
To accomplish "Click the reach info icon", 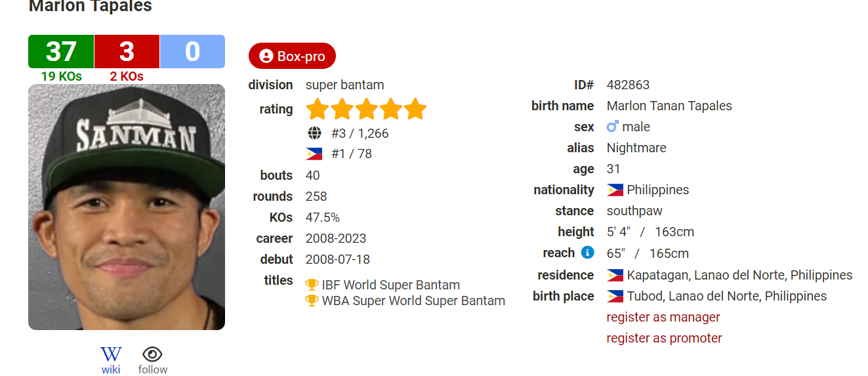I will [x=587, y=253].
